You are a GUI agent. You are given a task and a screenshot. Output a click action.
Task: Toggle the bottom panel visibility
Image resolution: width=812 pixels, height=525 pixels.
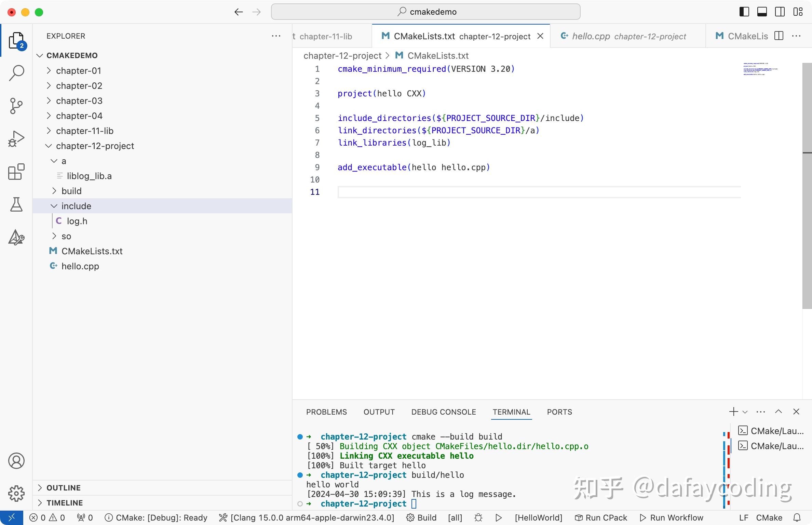point(761,11)
